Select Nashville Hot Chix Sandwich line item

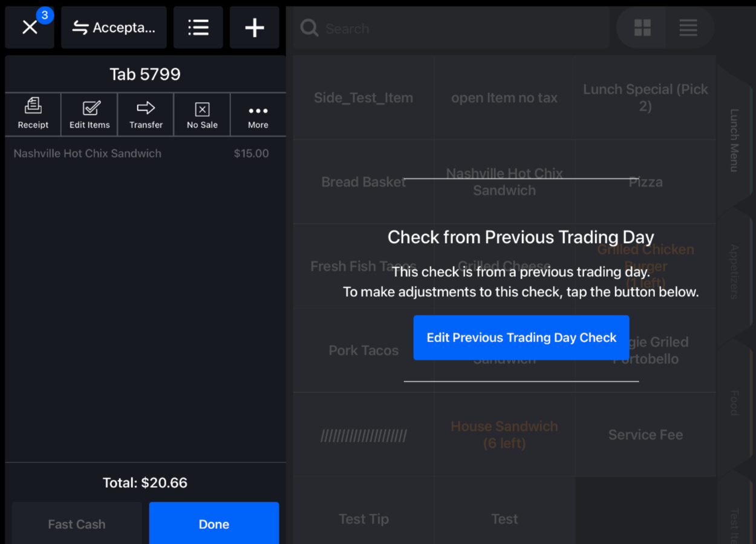point(145,153)
